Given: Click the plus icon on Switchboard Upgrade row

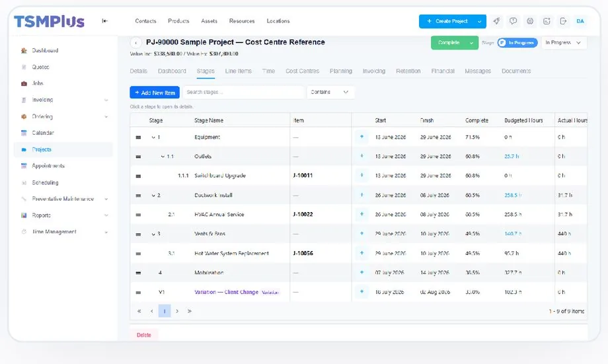Looking at the screenshot, I should 361,175.
